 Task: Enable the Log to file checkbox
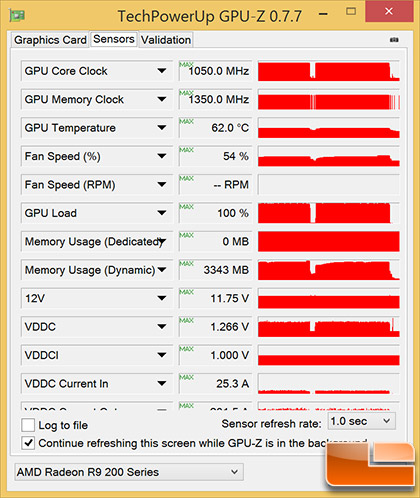(28, 425)
